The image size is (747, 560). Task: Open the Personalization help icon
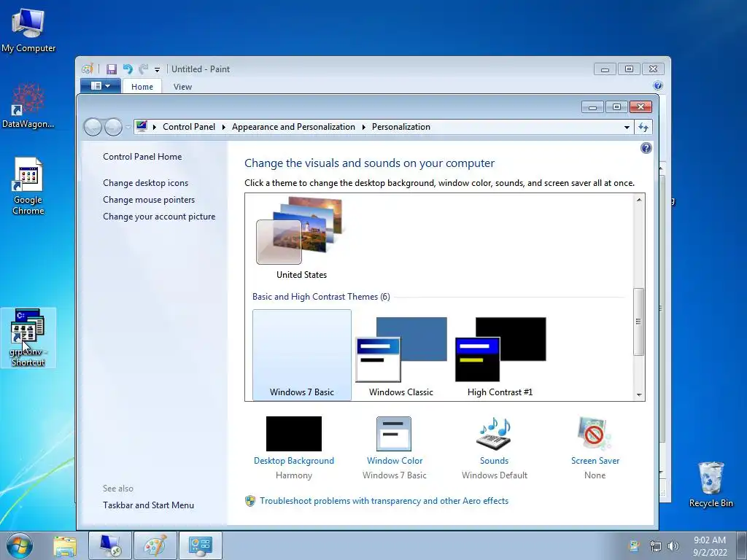(646, 148)
